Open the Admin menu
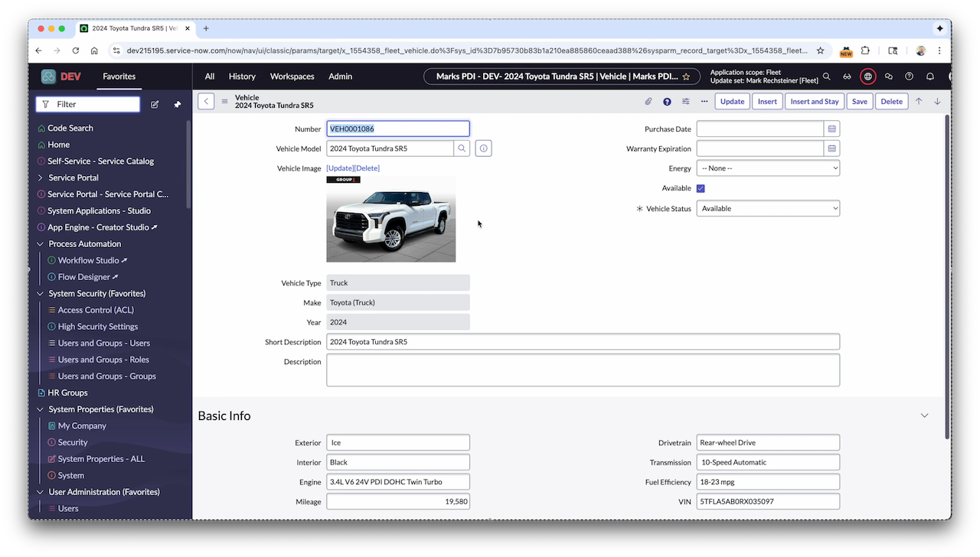Screen dimensions: 980x557 (340, 76)
